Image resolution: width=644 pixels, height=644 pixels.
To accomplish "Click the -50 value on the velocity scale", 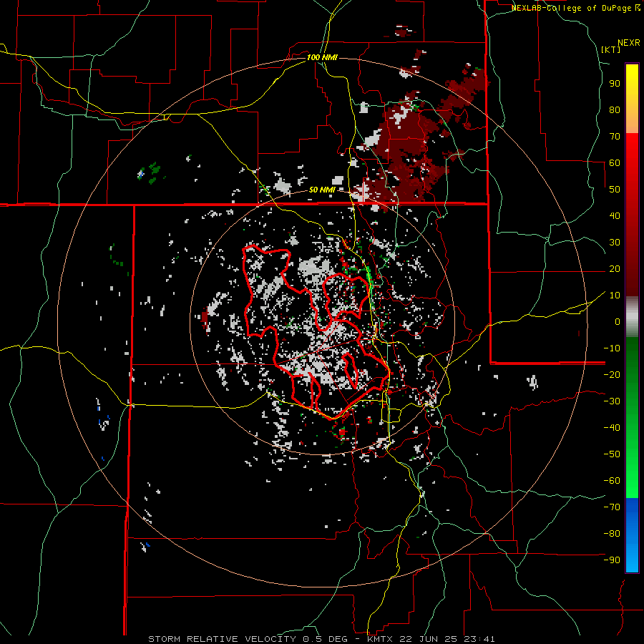I will (612, 454).
